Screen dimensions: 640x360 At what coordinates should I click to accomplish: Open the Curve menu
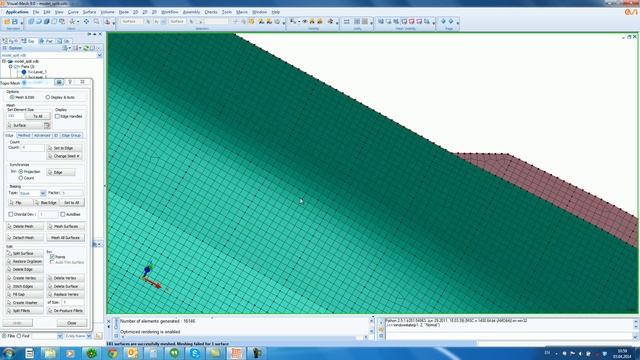coord(73,12)
